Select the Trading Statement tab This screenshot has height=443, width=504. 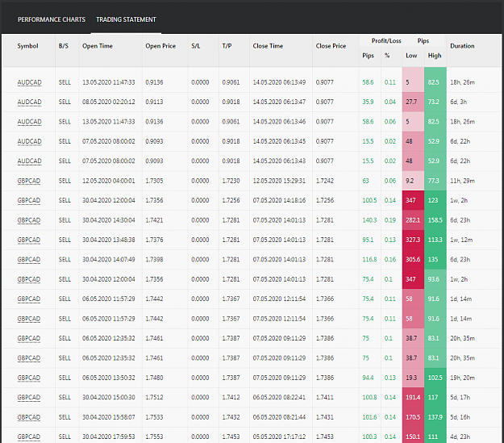[x=126, y=19]
